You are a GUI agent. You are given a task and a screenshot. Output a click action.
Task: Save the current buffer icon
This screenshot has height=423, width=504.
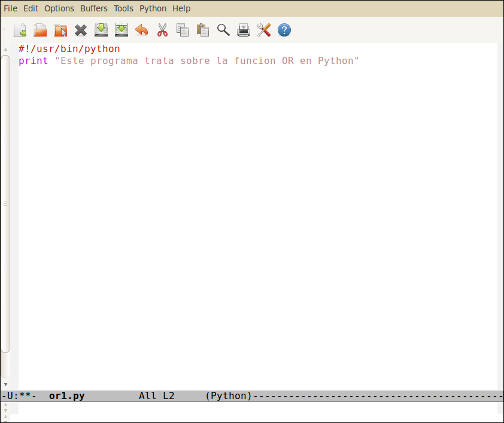(101, 30)
